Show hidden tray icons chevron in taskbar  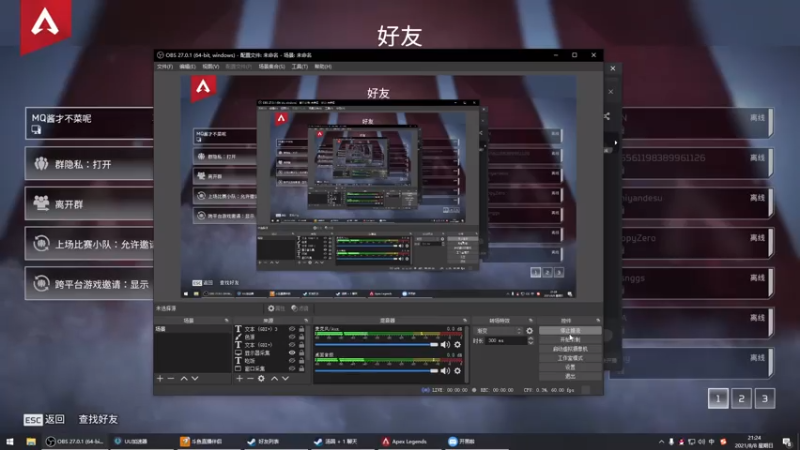pyautogui.click(x=662, y=442)
